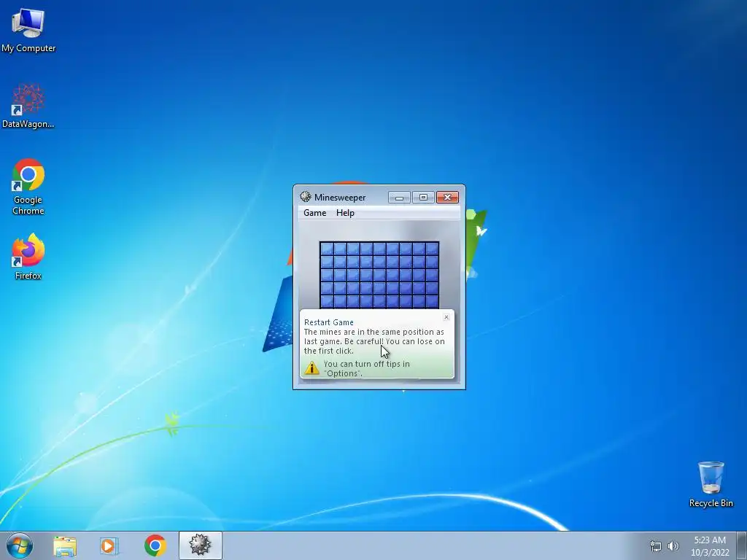Select the Firefox desktop shortcut
This screenshot has width=747, height=560.
(28, 257)
